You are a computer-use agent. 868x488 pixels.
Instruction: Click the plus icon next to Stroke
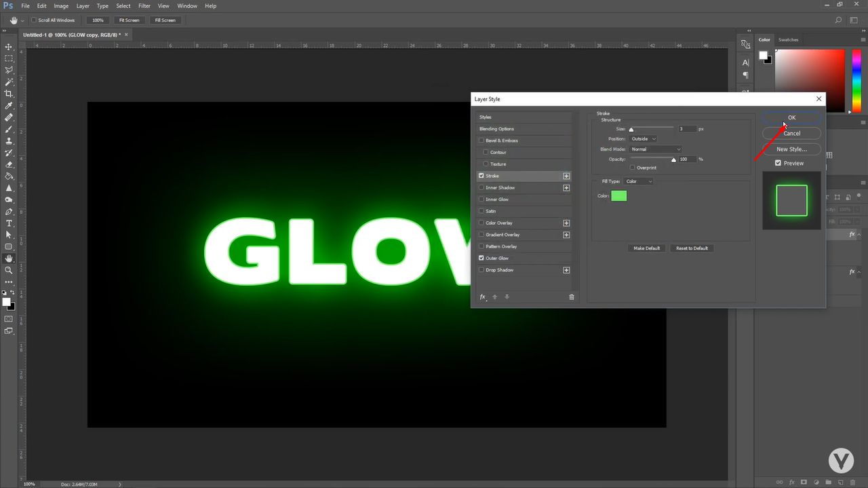coord(566,176)
